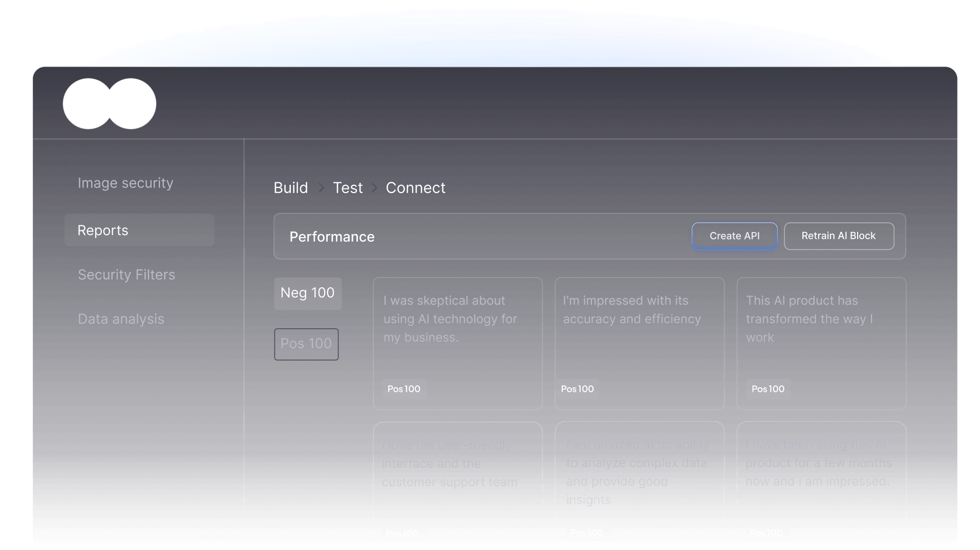Click the Create API button
The height and width of the screenshot is (550, 980).
pyautogui.click(x=734, y=236)
